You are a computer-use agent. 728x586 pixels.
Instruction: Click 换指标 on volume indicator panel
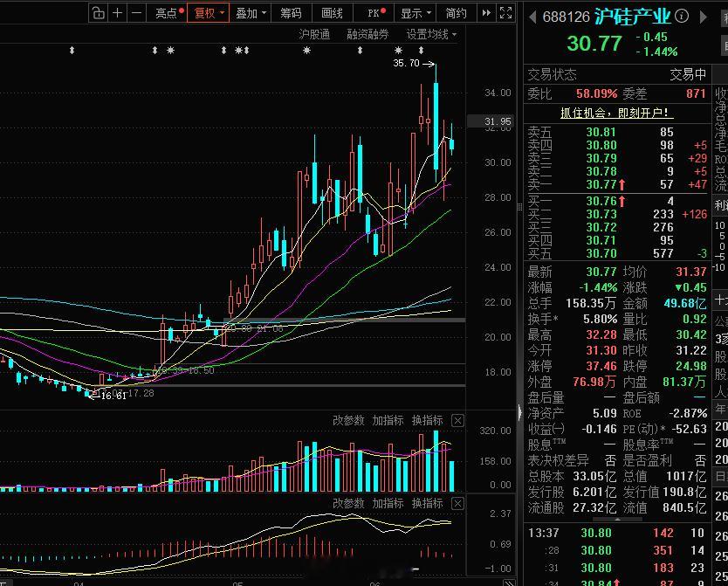427,421
